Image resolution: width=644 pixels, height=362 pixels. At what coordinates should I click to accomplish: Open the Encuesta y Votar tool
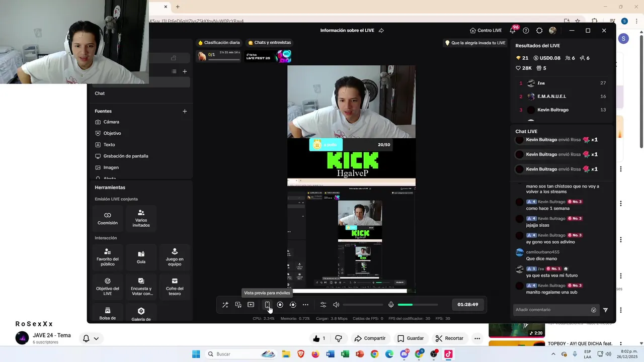pos(141,287)
